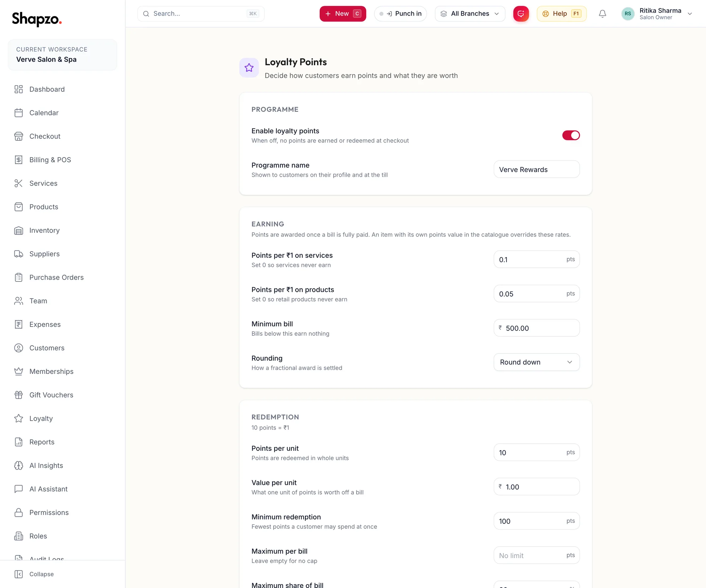The height and width of the screenshot is (588, 706).
Task: Toggle Enable loyalty points switch
Action: [x=571, y=135]
